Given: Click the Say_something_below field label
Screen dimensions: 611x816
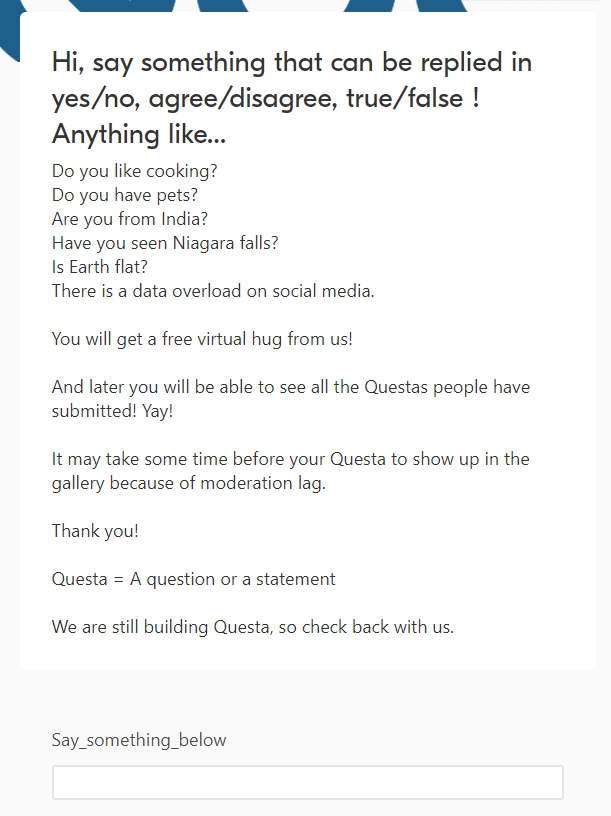Looking at the screenshot, I should pyautogui.click(x=139, y=740).
